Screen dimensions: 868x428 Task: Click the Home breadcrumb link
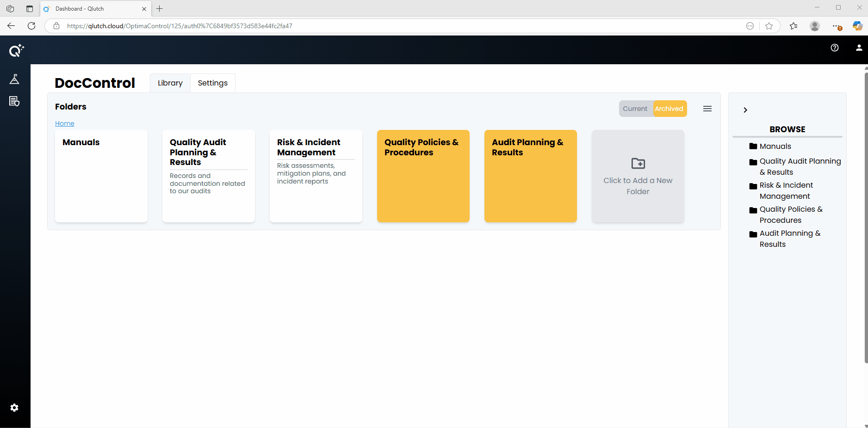64,123
